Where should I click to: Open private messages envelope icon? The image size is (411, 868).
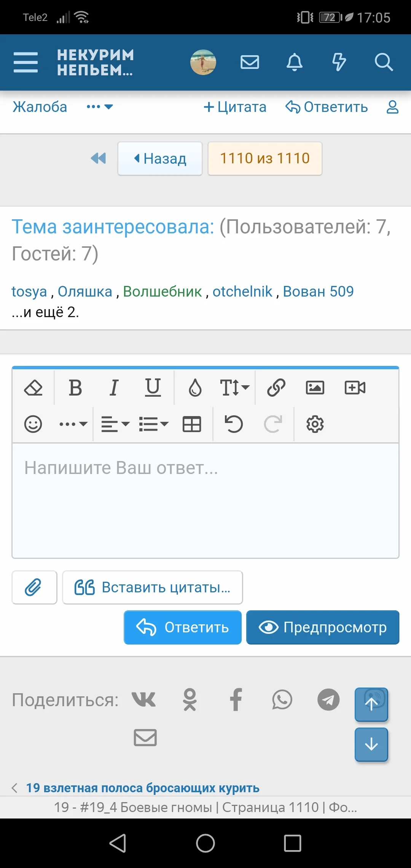click(x=250, y=62)
